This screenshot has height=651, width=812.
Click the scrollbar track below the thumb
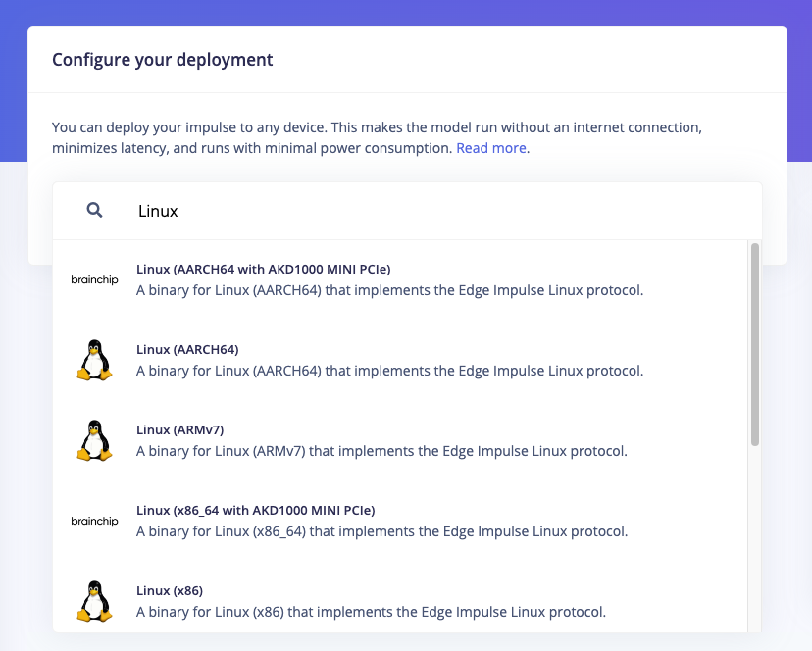tap(754, 538)
